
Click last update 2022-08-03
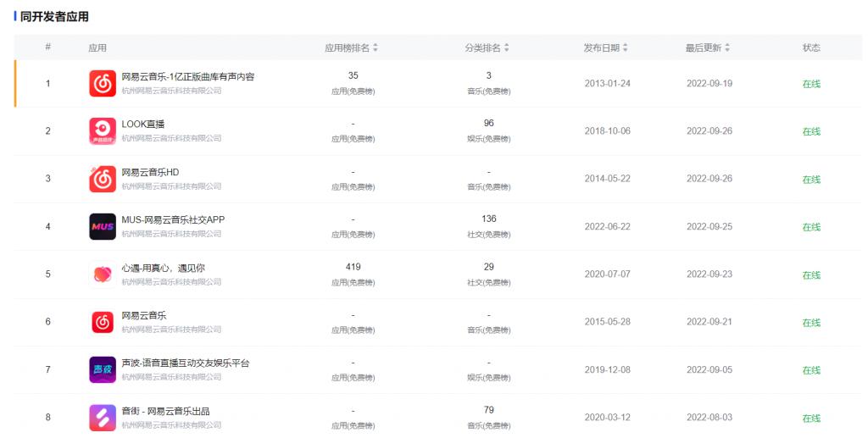(x=709, y=418)
